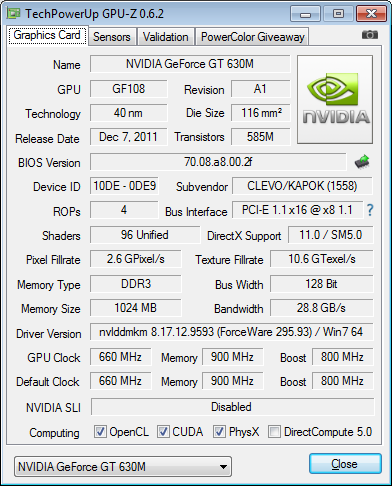392x486 pixels.
Task: Open the PowerColor Giveaway tab
Action: click(253, 37)
